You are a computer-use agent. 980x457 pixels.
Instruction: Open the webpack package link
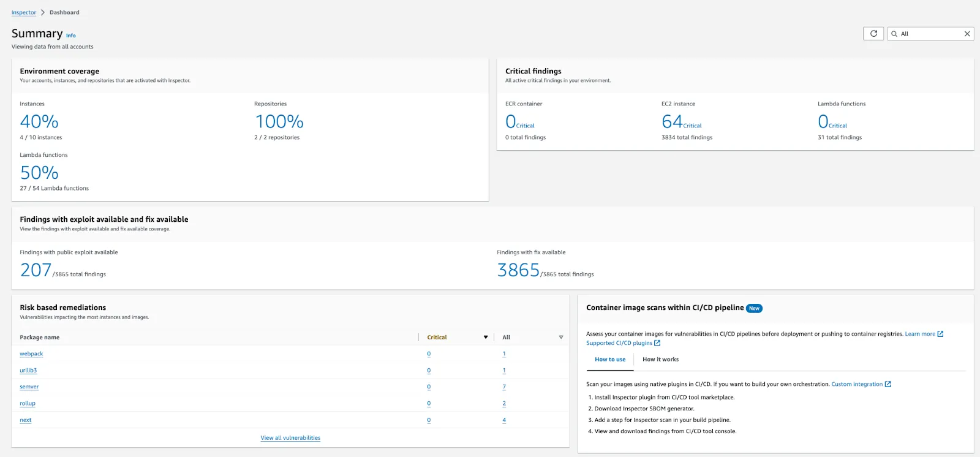(31, 354)
